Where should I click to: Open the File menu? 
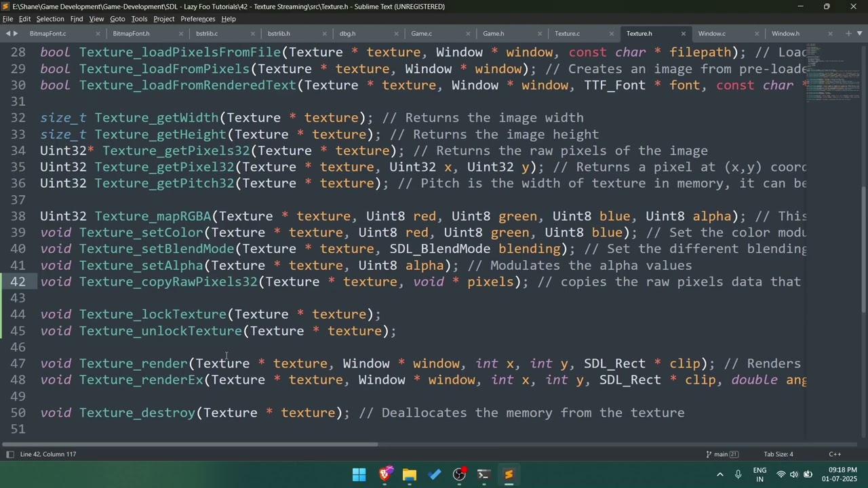tap(7, 19)
